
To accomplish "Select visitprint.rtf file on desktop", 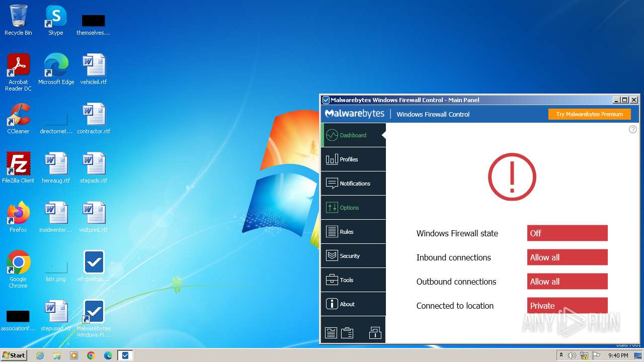I will coord(94,217).
